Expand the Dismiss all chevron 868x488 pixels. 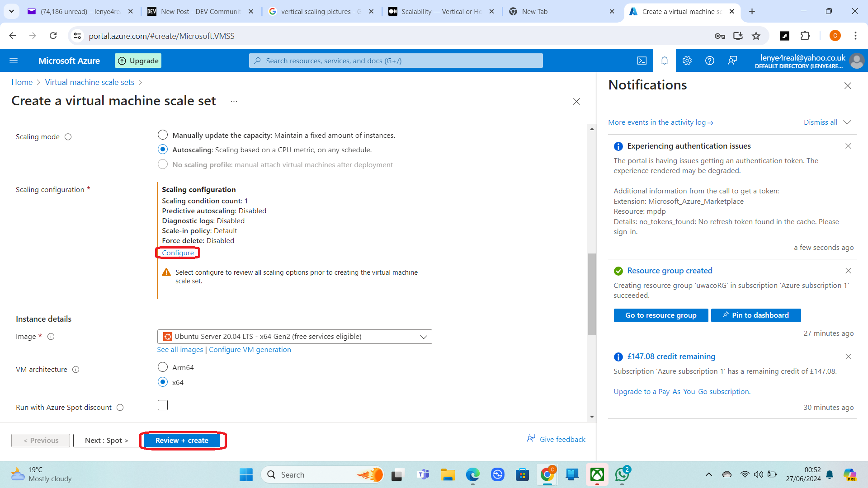847,122
